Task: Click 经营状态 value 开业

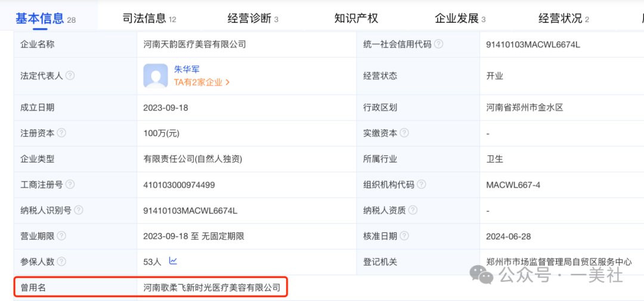Action: click(494, 76)
